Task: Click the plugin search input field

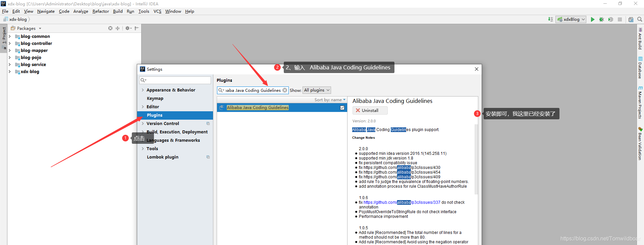Action: (x=253, y=90)
